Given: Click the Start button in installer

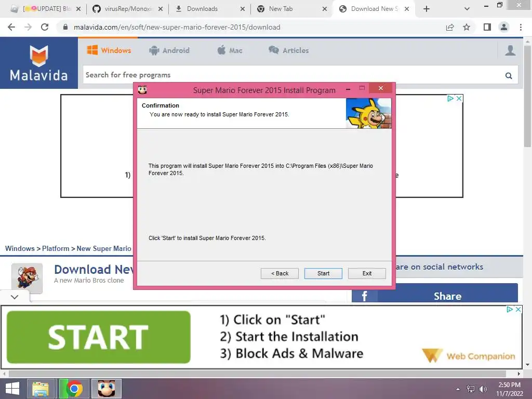Looking at the screenshot, I should click(x=323, y=273).
